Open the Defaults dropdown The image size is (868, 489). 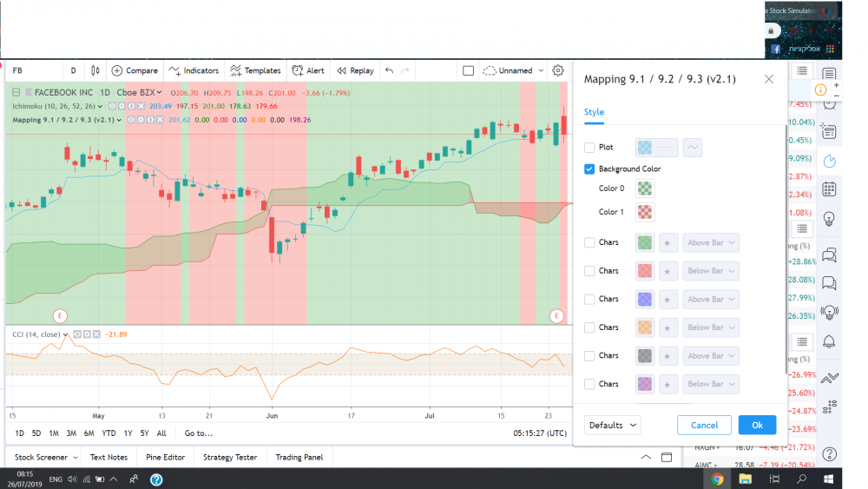coord(612,426)
